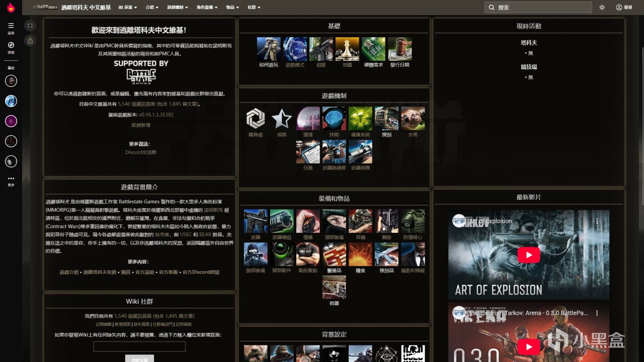Open the 武器熟練度 weapon mastery icon

tap(334, 152)
